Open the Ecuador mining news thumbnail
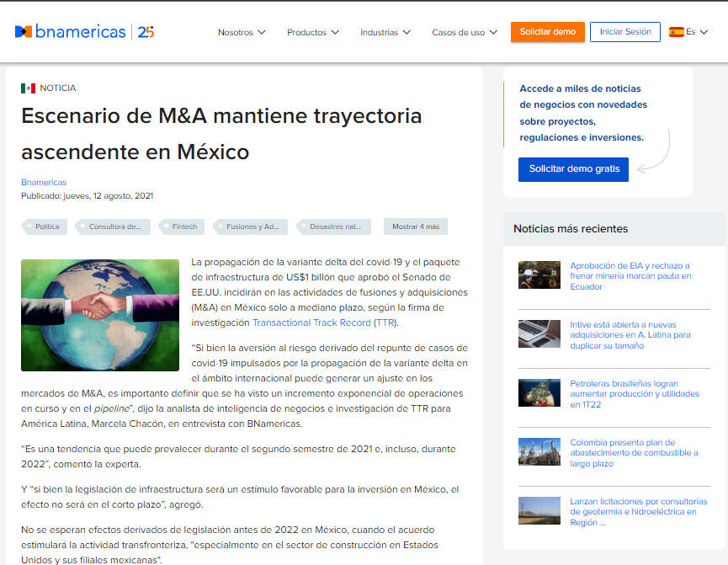 coord(539,275)
